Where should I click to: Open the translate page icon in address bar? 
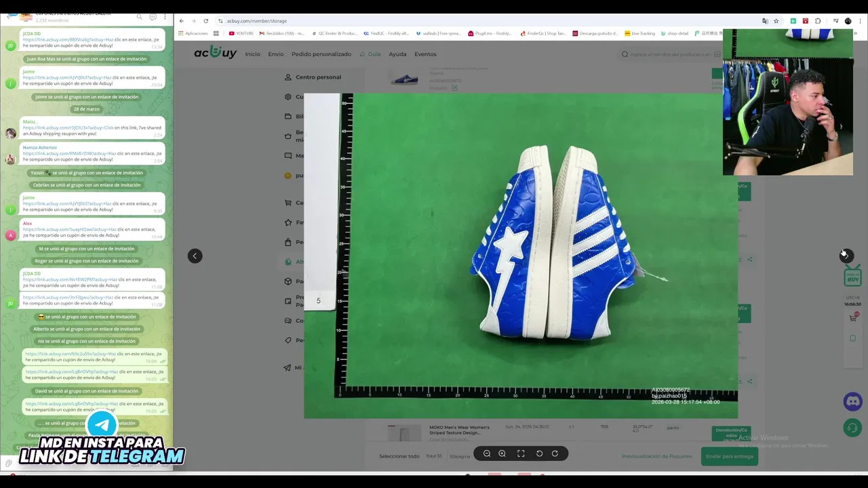765,21
